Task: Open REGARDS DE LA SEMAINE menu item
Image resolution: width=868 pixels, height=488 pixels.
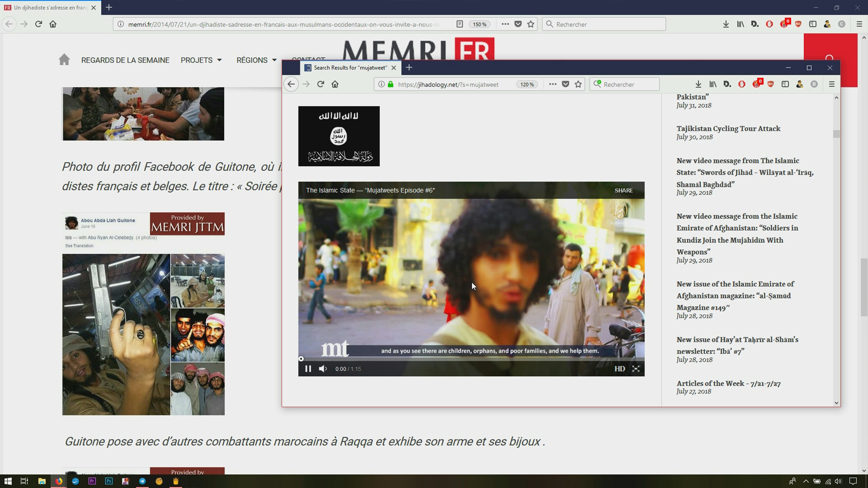Action: [x=125, y=60]
